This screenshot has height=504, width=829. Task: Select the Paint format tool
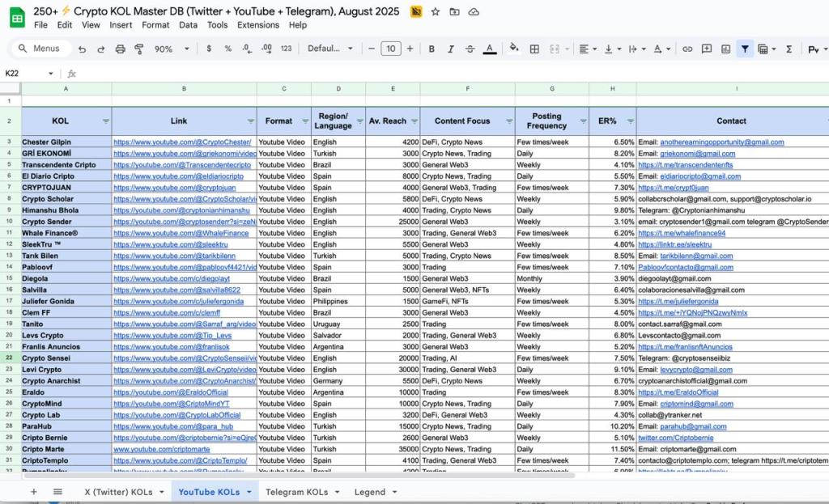139,49
